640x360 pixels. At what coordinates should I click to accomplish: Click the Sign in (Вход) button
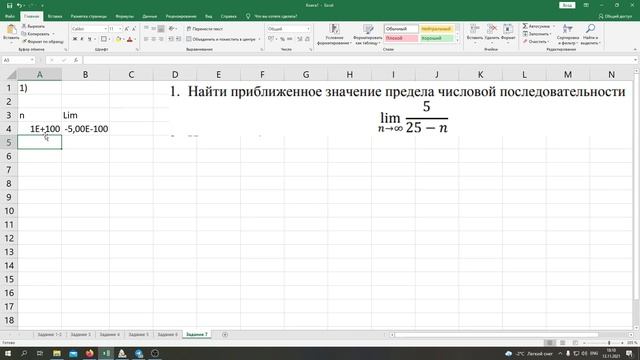(x=567, y=5)
